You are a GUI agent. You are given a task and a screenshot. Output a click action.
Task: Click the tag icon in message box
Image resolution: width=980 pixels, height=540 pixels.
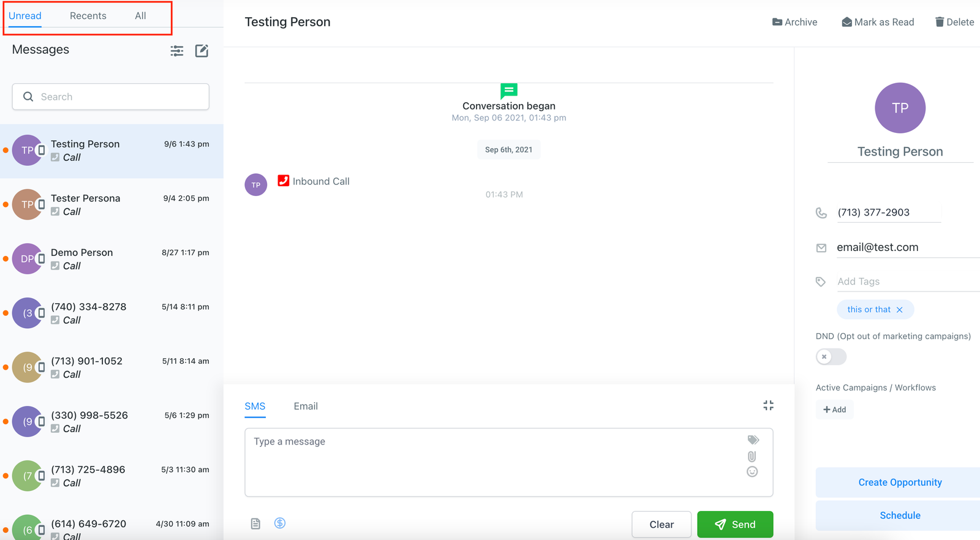[753, 440]
